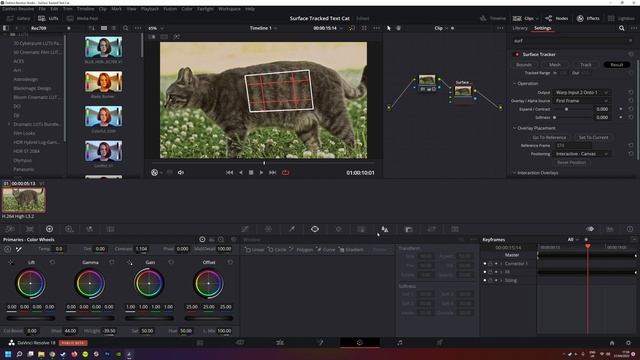Toggle Surface Tracker effect enable dot
Screen dimensions: 640x360
(517, 54)
